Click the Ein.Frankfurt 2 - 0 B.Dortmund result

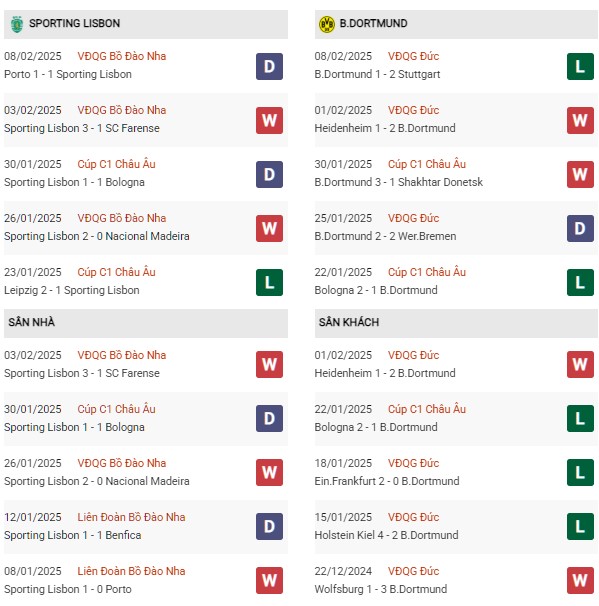pos(387,481)
